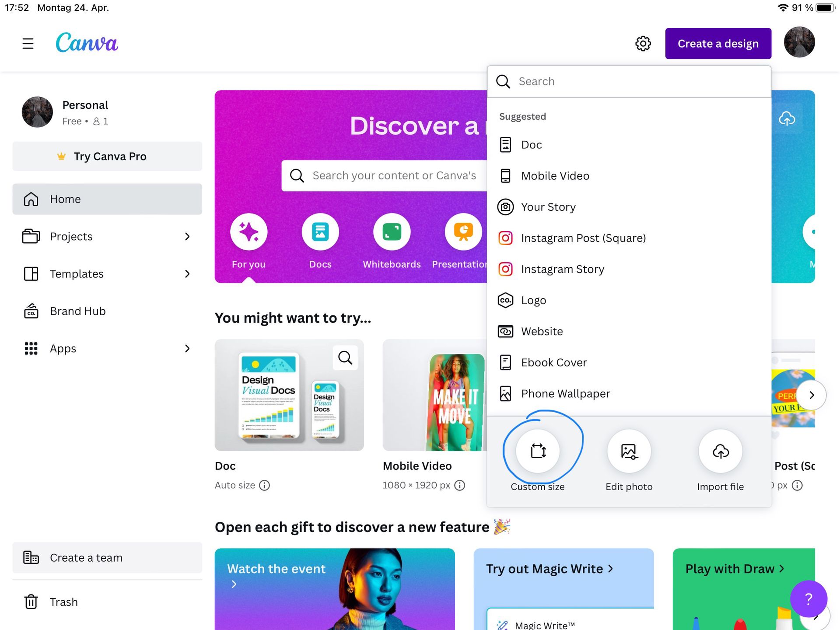Screen dimensions: 840x630
Task: Click Create a team button
Action: pos(107,558)
